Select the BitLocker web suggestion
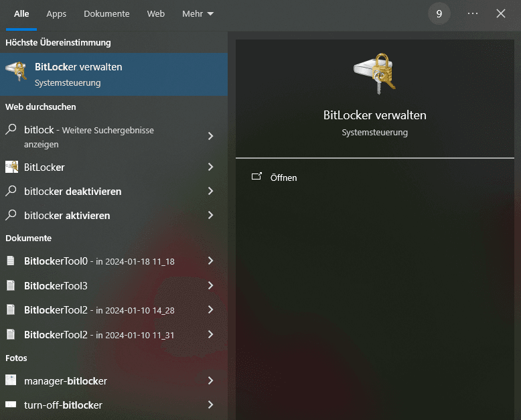Image resolution: width=521 pixels, height=420 pixels. click(x=114, y=167)
